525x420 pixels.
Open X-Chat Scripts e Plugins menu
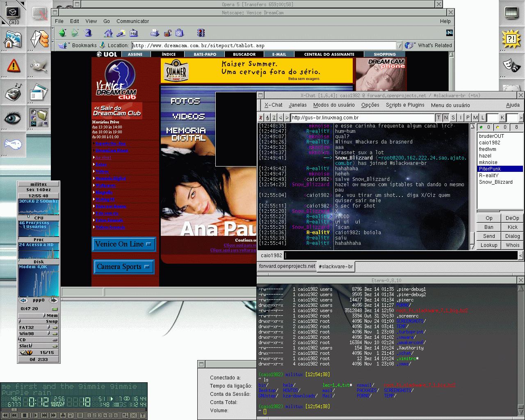(405, 105)
